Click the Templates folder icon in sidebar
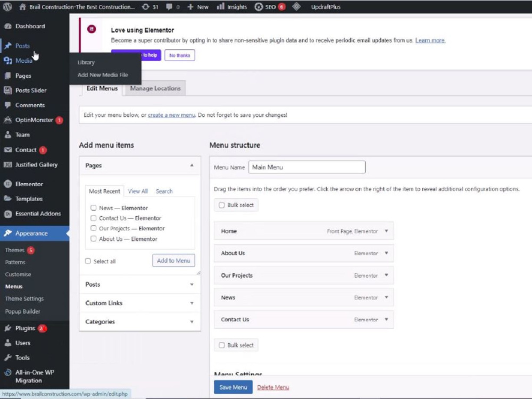 click(x=8, y=198)
